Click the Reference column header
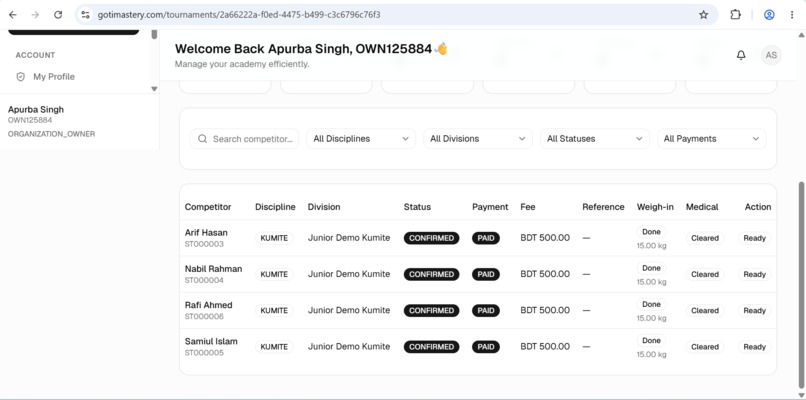Viewport: 806px width, 400px height. pos(603,207)
